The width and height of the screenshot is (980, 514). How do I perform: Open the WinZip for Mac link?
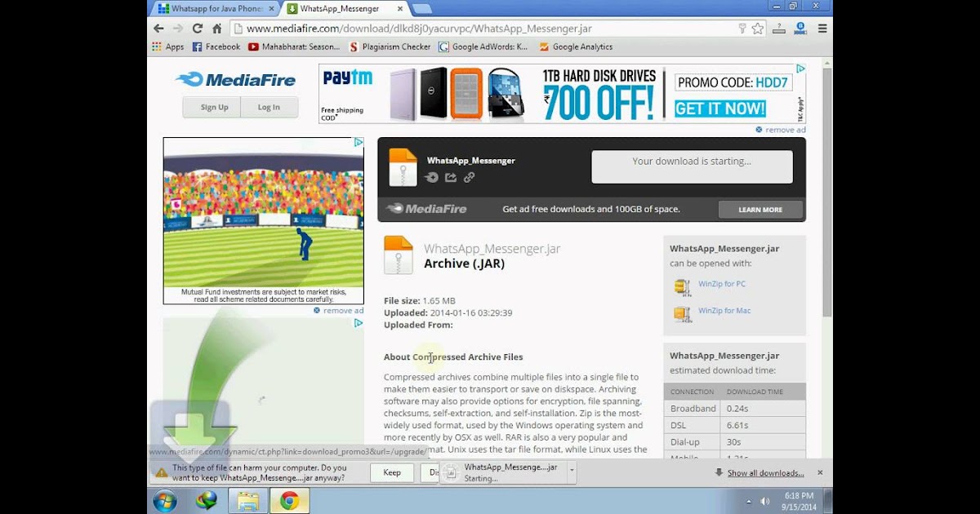(724, 311)
